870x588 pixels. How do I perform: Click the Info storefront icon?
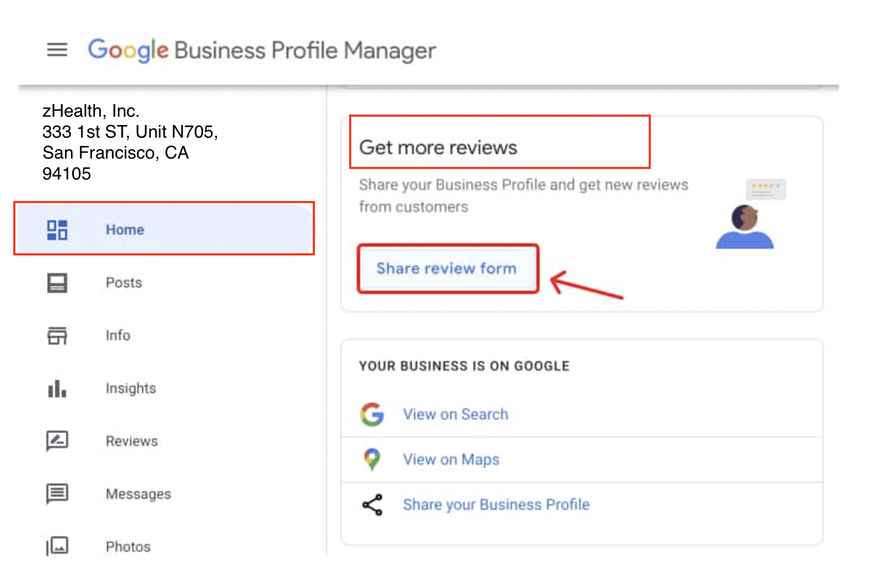point(57,335)
